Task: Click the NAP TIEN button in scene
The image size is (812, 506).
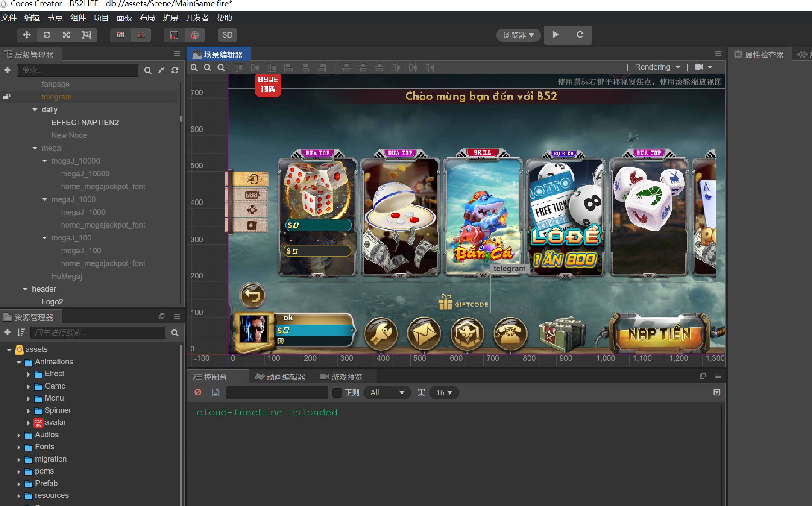Action: coord(660,334)
